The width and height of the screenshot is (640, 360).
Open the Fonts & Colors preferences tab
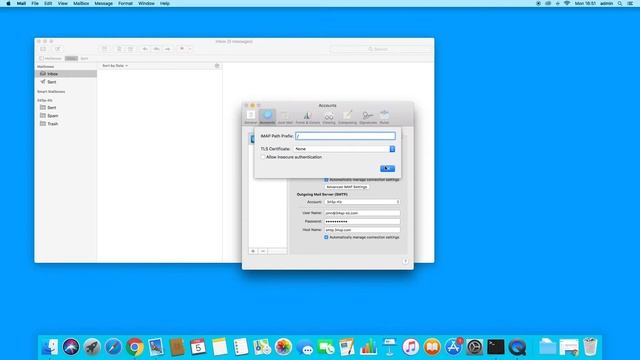307,117
